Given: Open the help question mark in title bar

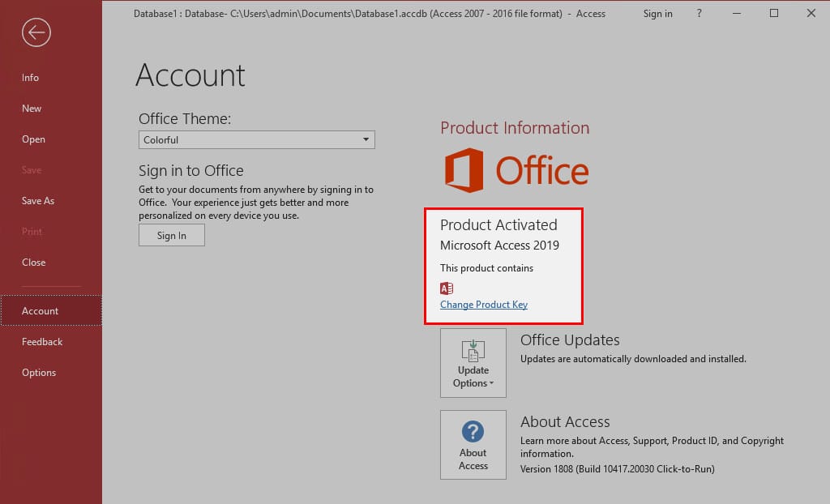Looking at the screenshot, I should point(700,13).
